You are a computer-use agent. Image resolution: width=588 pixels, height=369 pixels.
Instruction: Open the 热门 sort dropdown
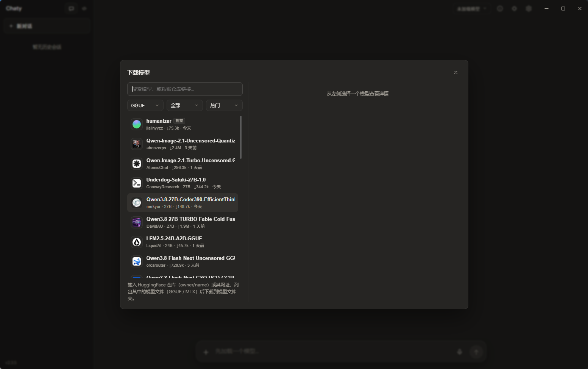[224, 105]
